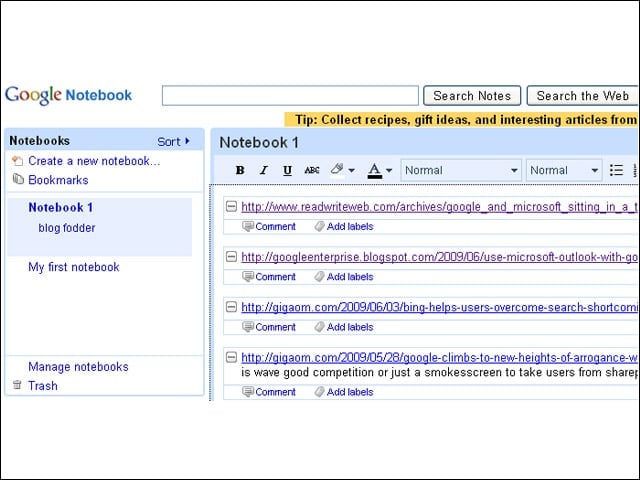The image size is (640, 480).
Task: Add labels to the bing-helps-users note
Action: [350, 327]
